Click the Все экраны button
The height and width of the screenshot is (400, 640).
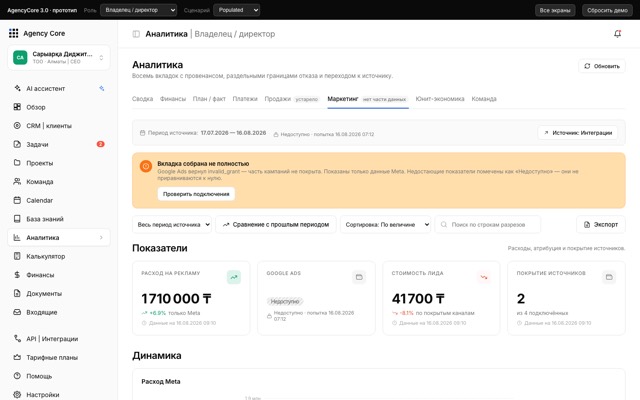(x=555, y=10)
